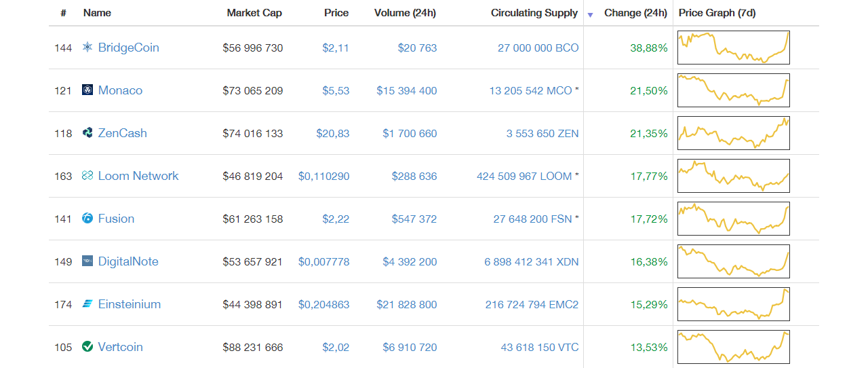The width and height of the screenshot is (868, 368).
Task: Click Monaco volume $15 394 400
Action: pyautogui.click(x=407, y=90)
